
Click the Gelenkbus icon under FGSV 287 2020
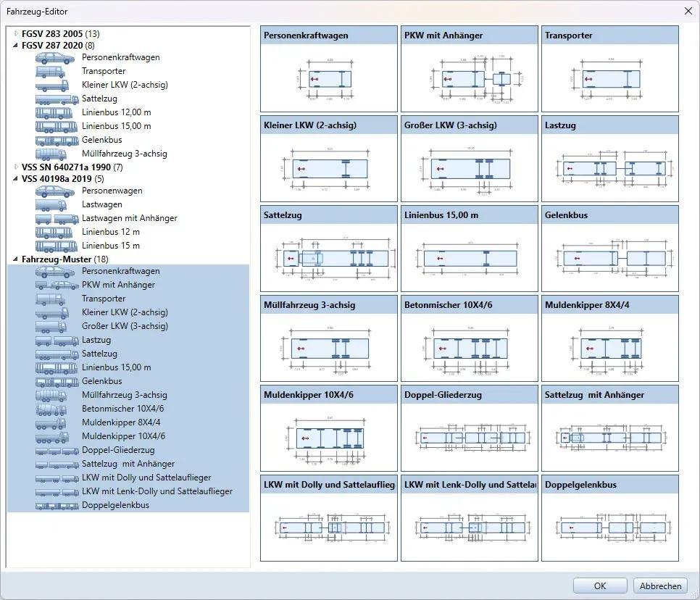57,140
